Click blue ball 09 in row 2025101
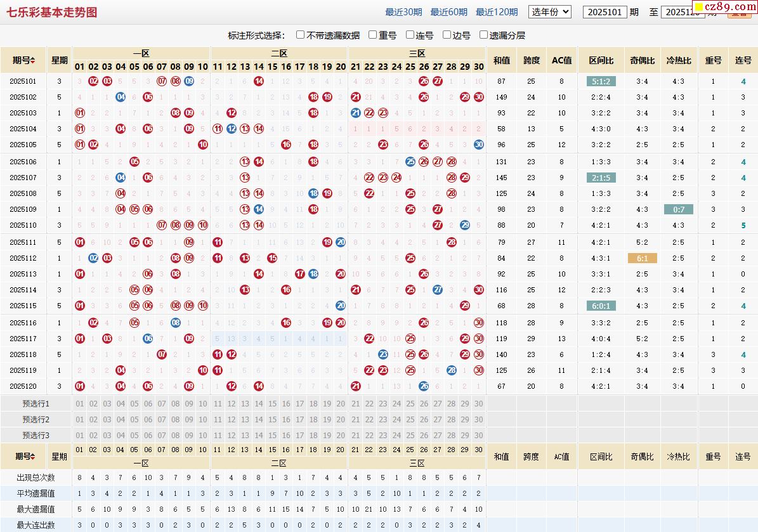 [x=189, y=81]
